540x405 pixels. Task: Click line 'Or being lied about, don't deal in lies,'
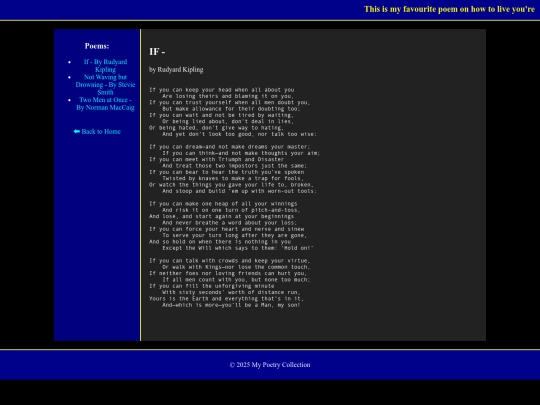coord(228,122)
